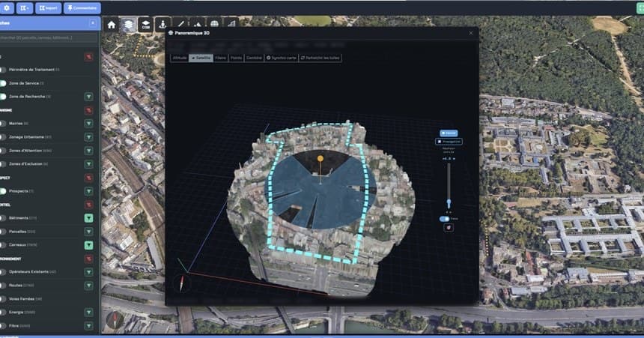Click Synchro carte in the 3D toolbar
644x338 pixels.
coord(282,58)
